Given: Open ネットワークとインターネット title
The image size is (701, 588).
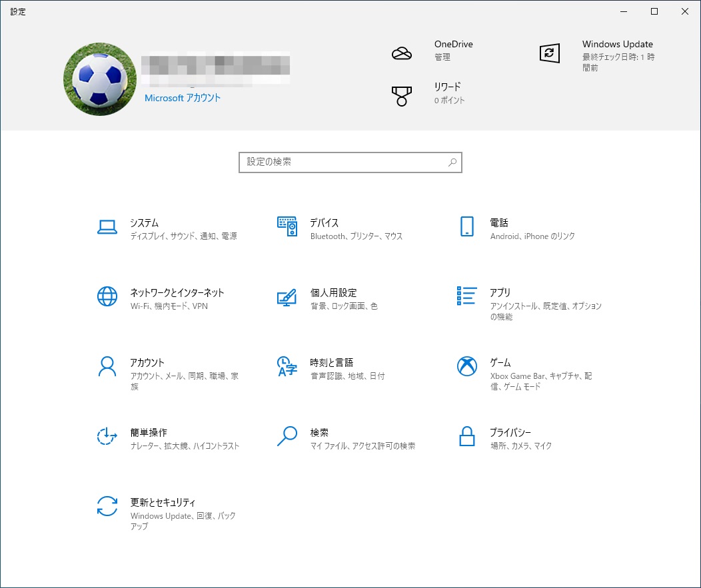Looking at the screenshot, I should pyautogui.click(x=177, y=292).
